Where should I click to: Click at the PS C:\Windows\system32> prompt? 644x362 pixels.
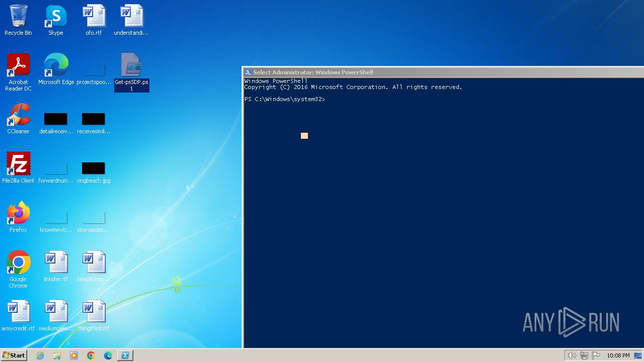tap(285, 99)
